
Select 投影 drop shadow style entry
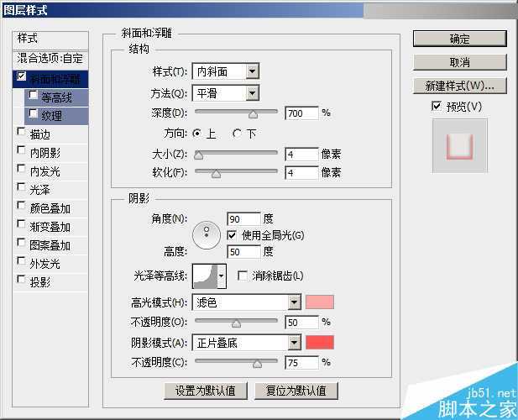coord(39,282)
